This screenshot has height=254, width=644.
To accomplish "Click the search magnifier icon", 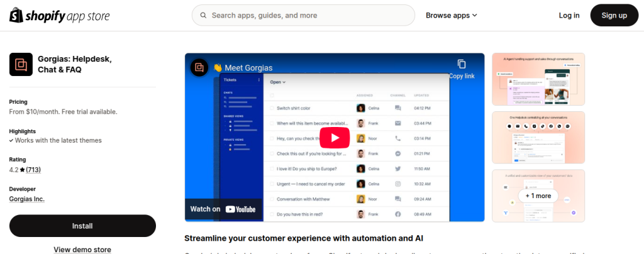I will click(203, 16).
